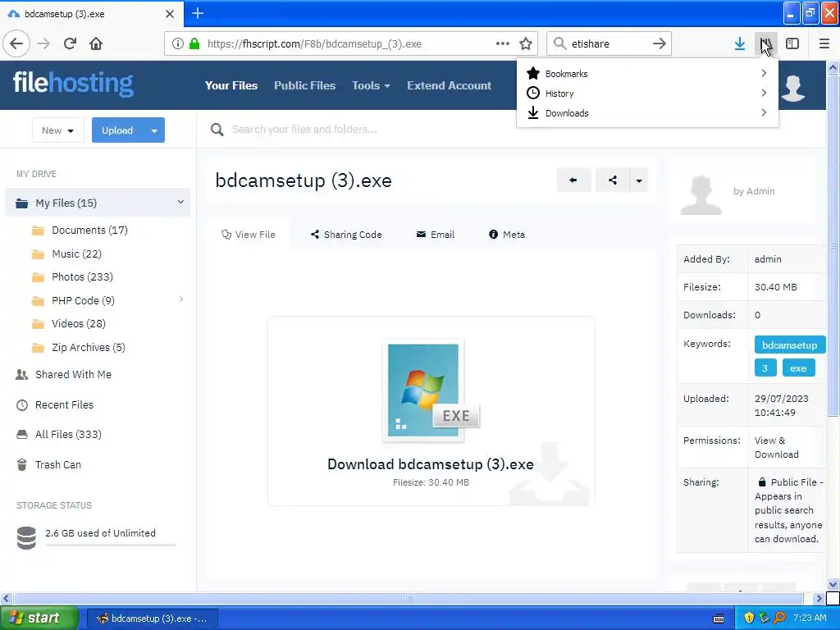The image size is (840, 630).
Task: Click the admin profile picture placeholder
Action: tap(701, 195)
